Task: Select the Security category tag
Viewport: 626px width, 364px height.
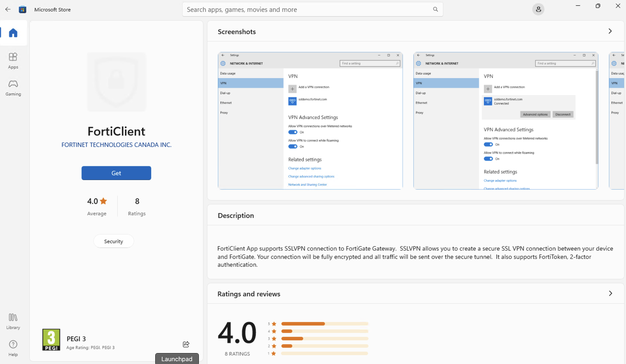Action: (114, 241)
